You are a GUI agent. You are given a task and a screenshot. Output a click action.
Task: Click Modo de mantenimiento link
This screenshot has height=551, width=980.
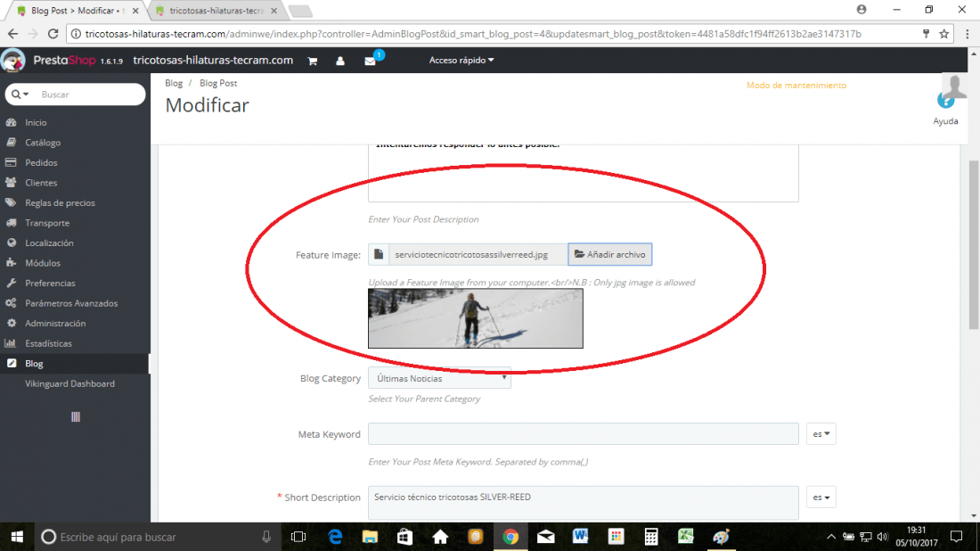[796, 85]
